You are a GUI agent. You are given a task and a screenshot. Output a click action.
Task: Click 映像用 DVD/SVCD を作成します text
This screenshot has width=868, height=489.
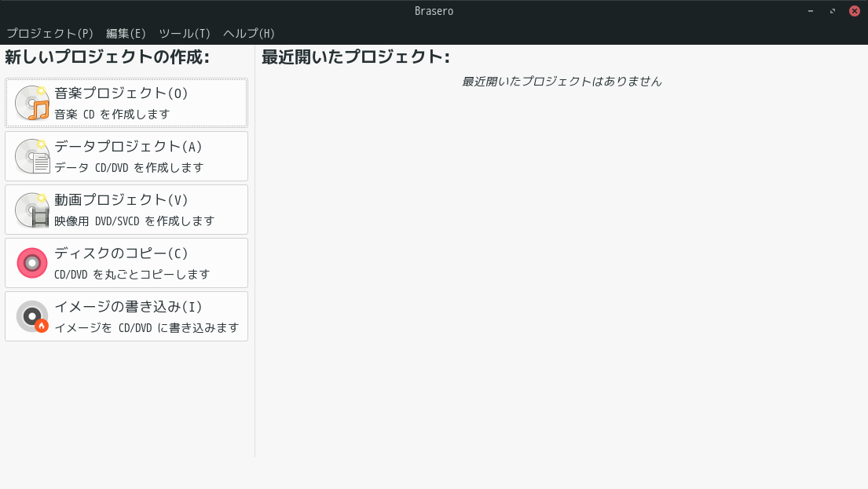(134, 221)
